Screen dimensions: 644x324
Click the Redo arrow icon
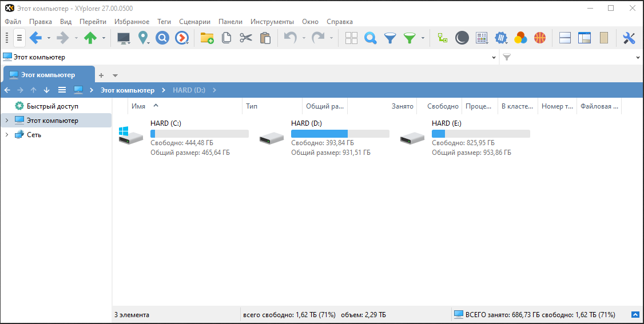click(x=318, y=38)
